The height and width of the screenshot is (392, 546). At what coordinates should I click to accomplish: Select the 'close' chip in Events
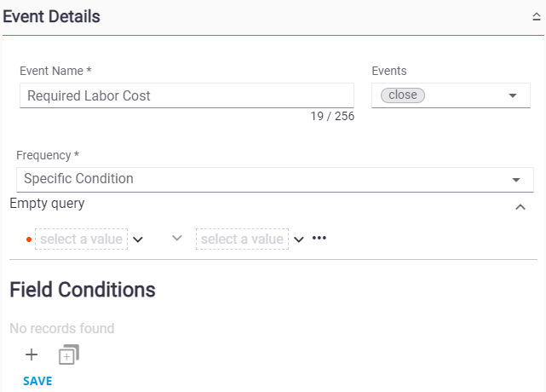(402, 95)
